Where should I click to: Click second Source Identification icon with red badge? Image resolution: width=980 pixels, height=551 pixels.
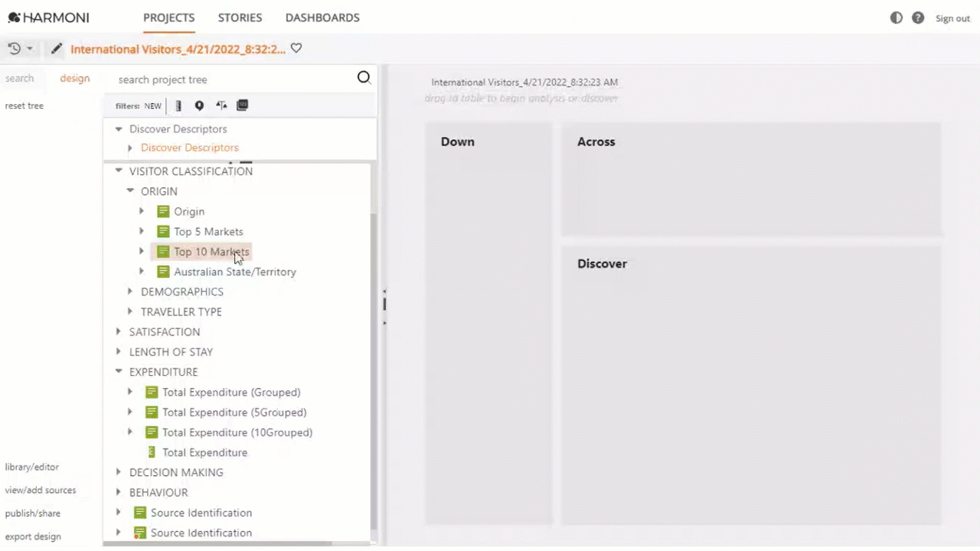[140, 533]
